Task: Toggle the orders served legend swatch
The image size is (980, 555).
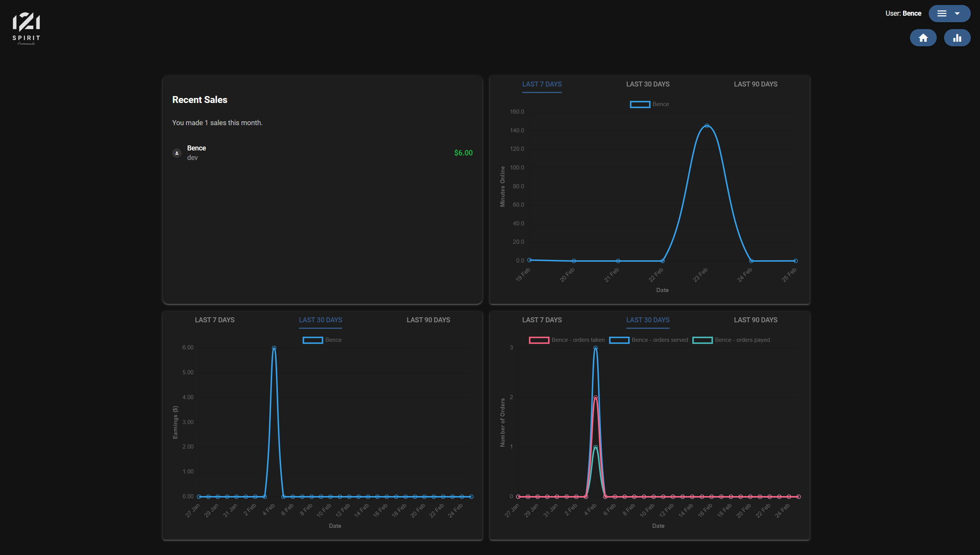Action: pos(619,340)
